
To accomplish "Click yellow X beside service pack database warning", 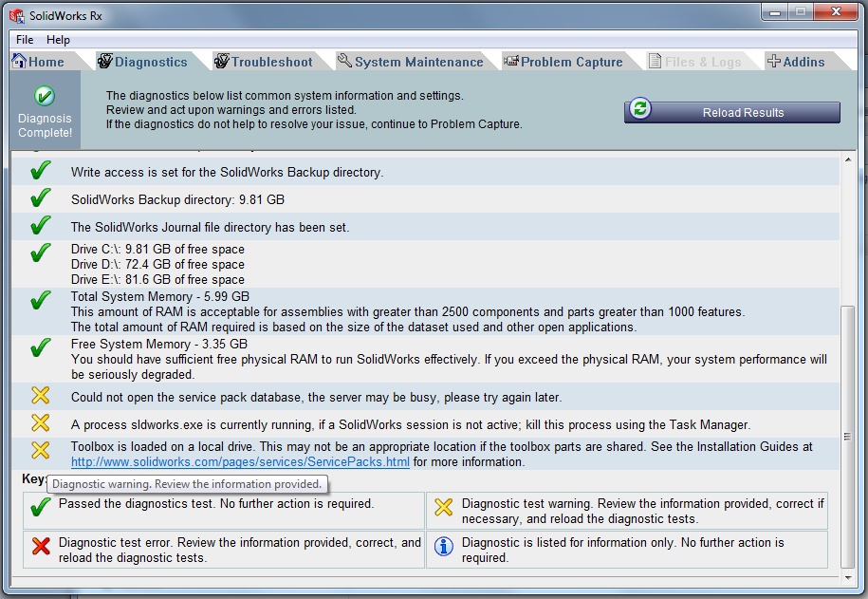I will pyautogui.click(x=41, y=395).
